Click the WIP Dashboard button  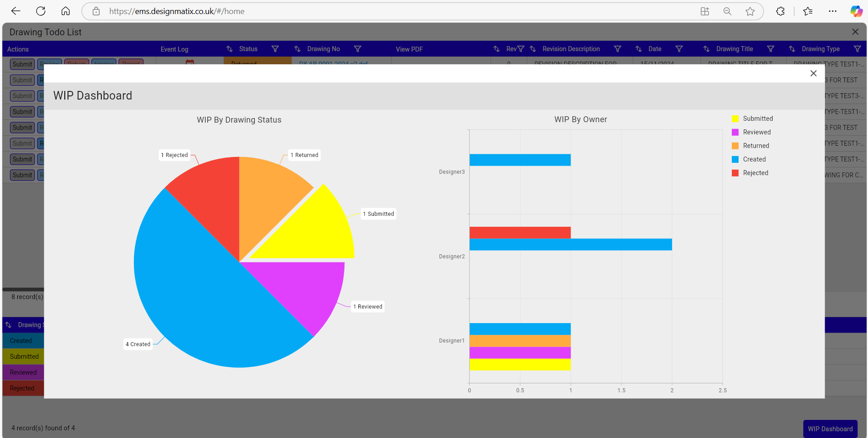pyautogui.click(x=830, y=428)
